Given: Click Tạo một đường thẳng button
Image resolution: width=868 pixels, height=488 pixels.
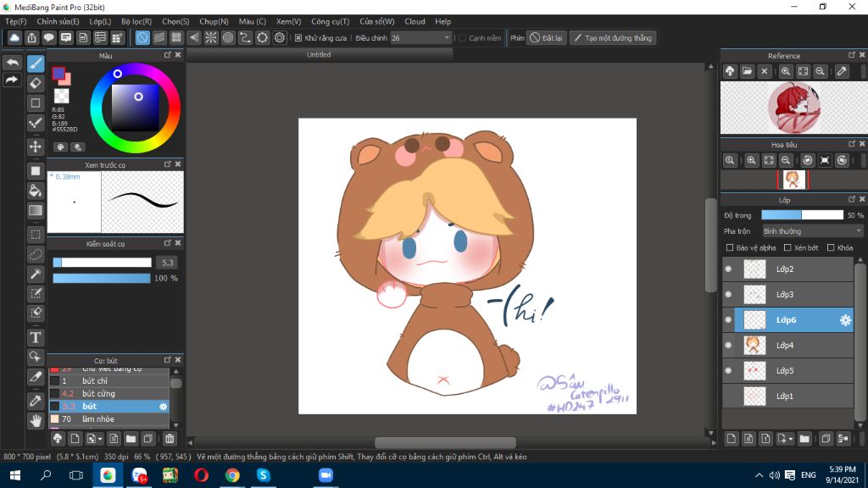Looking at the screenshot, I should coord(613,38).
